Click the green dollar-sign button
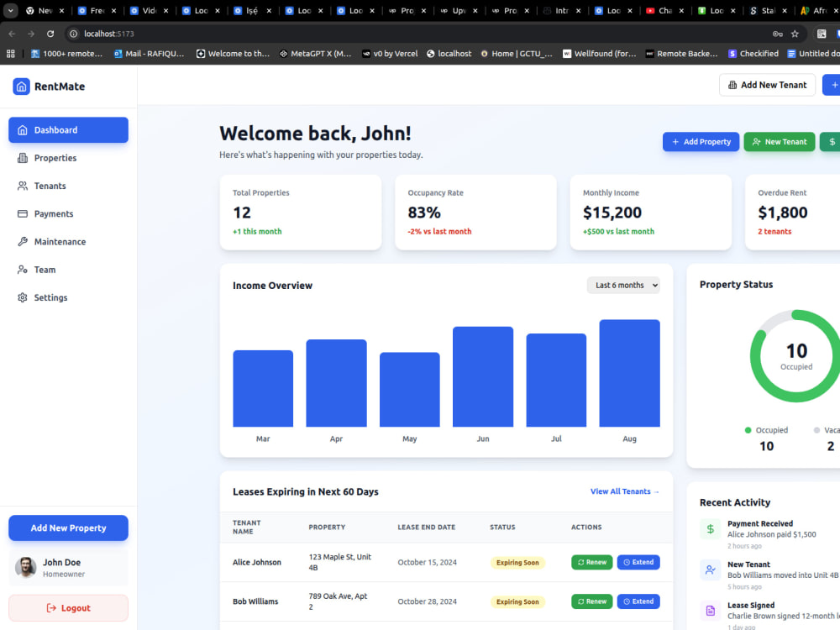The image size is (840, 630). (x=832, y=142)
